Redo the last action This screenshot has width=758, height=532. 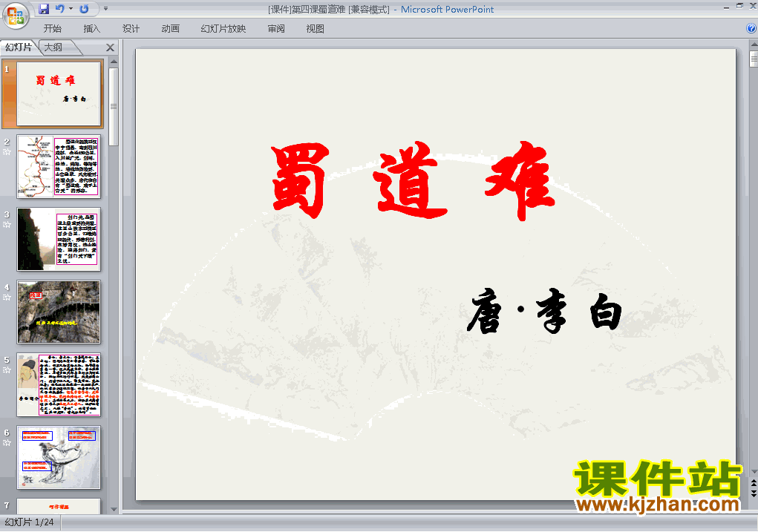84,9
